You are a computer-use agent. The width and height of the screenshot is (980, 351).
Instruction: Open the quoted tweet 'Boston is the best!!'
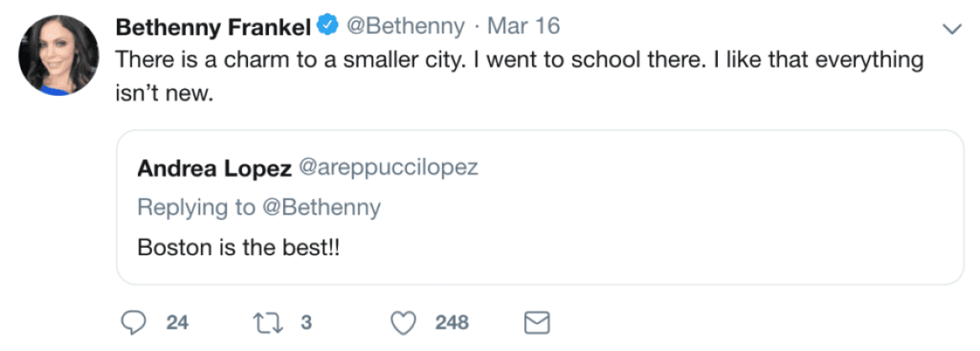pyautogui.click(x=238, y=249)
